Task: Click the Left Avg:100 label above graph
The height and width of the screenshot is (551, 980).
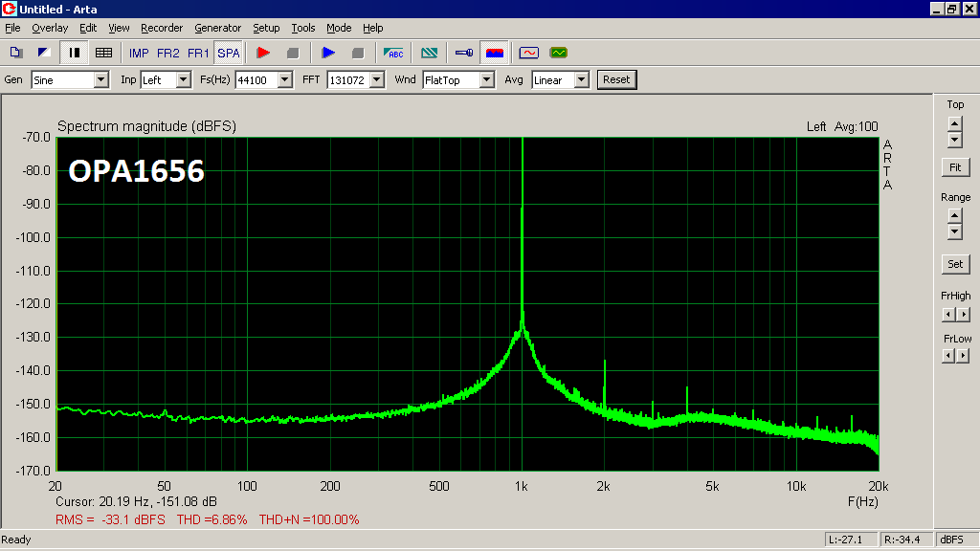Action: pyautogui.click(x=842, y=127)
